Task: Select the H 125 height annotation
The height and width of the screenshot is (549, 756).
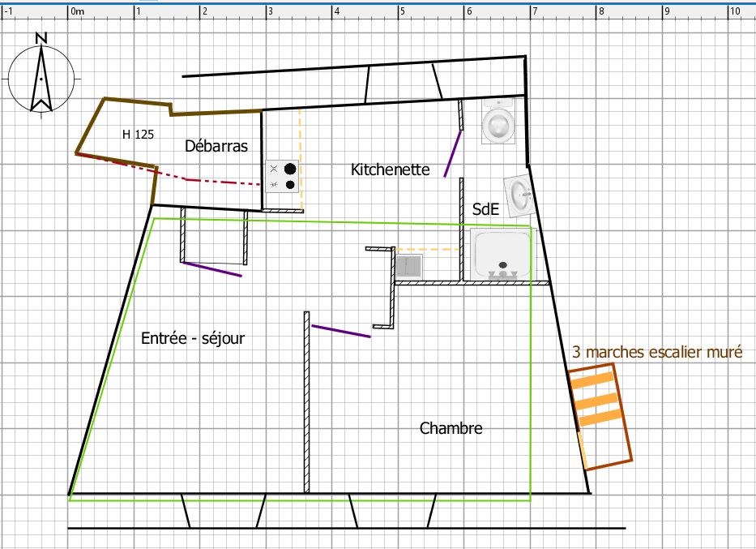Action: pos(138,134)
